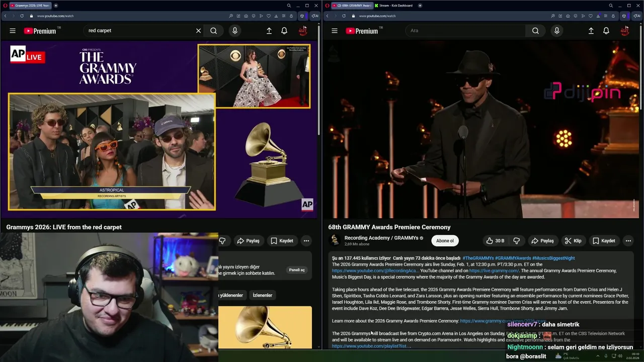Open tab search in right window title bar
Viewport: 644px width, 362px height.
pyautogui.click(x=611, y=6)
